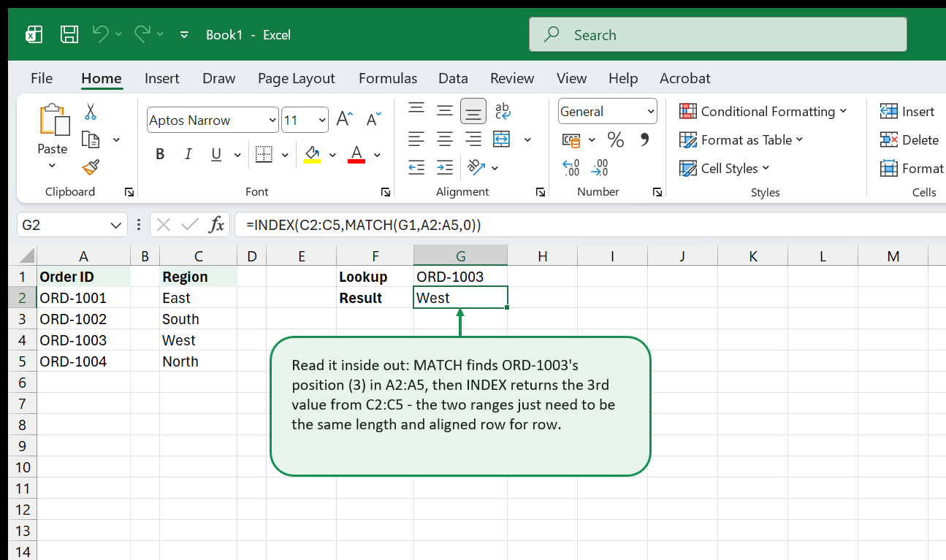The width and height of the screenshot is (946, 560).
Task: Click Align Right icon
Action: (473, 139)
